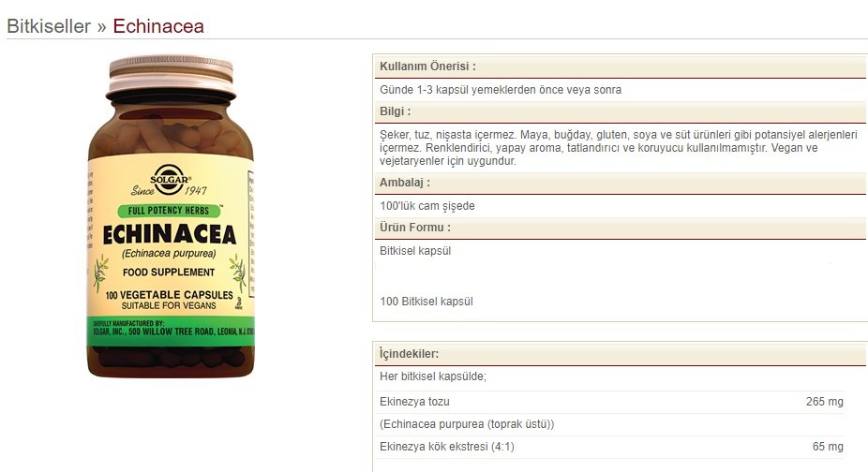Click the Echinacea breadcrumb title
The image size is (868, 472).
158,26
